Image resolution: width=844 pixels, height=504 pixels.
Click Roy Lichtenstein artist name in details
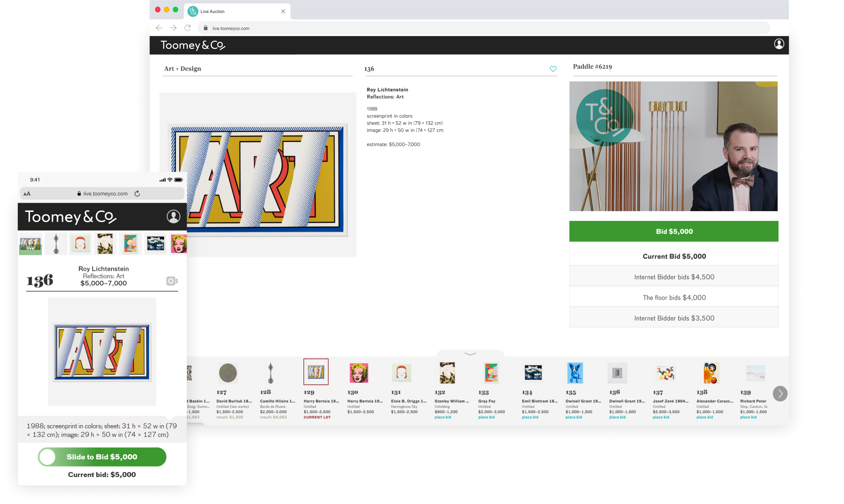tap(387, 90)
